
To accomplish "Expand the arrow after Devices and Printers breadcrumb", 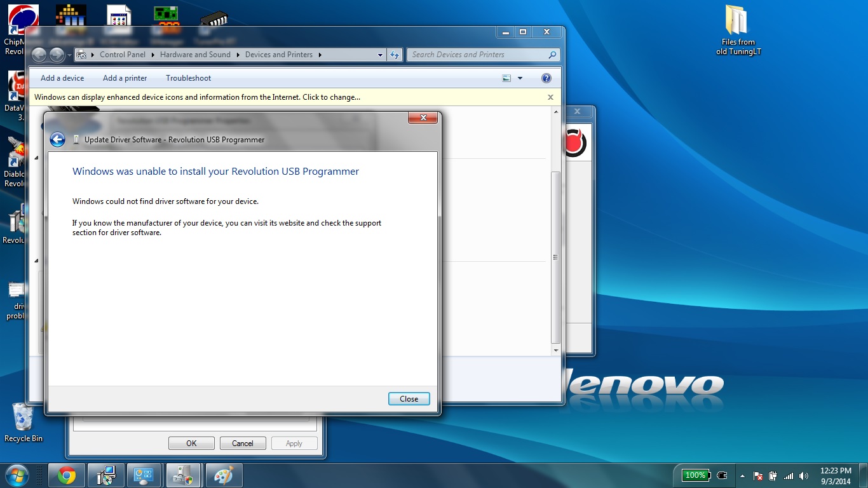I will point(320,55).
